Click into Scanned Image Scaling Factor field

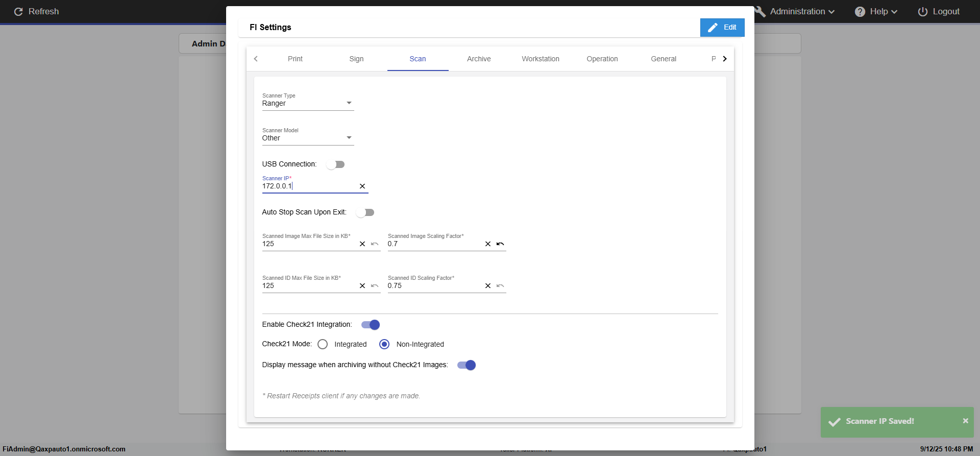434,244
